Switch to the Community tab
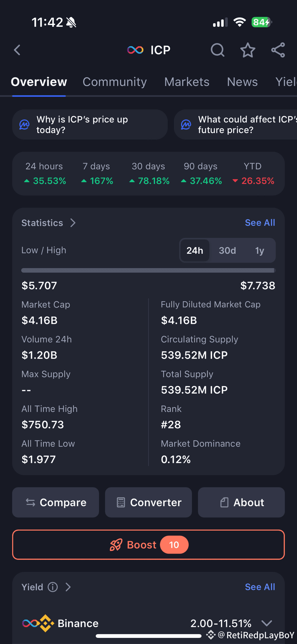Image resolution: width=297 pixels, height=644 pixels. pos(115,82)
